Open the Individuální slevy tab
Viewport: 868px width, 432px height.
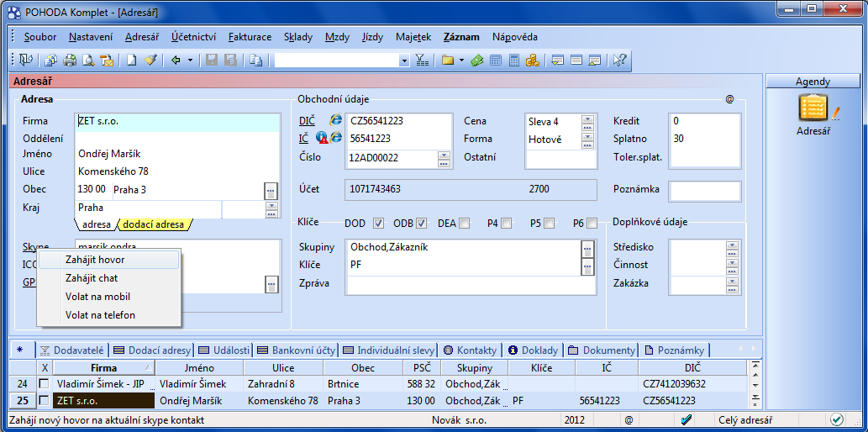[x=389, y=350]
